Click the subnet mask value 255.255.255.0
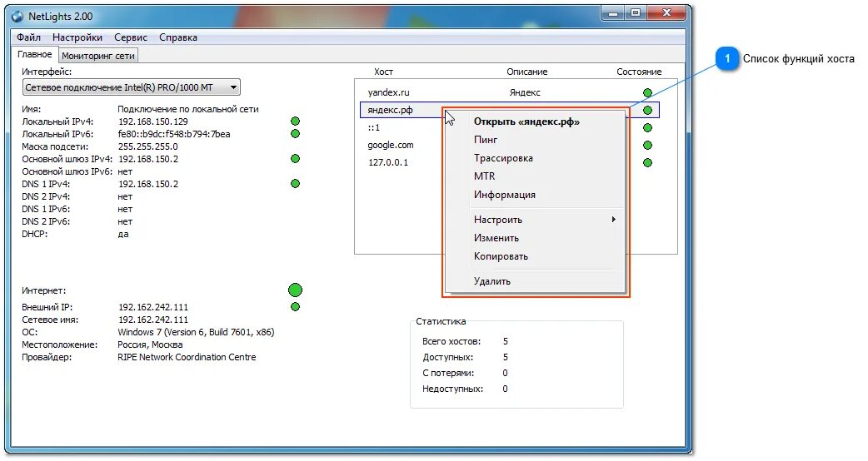The width and height of the screenshot is (868, 461). [x=147, y=147]
